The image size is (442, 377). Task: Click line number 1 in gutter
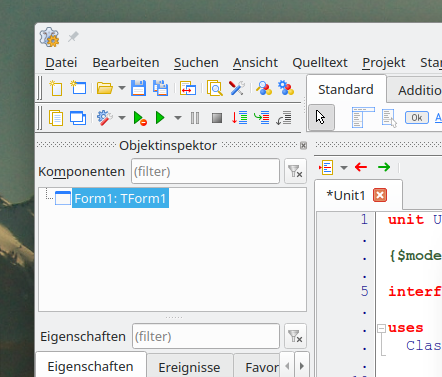pyautogui.click(x=364, y=219)
